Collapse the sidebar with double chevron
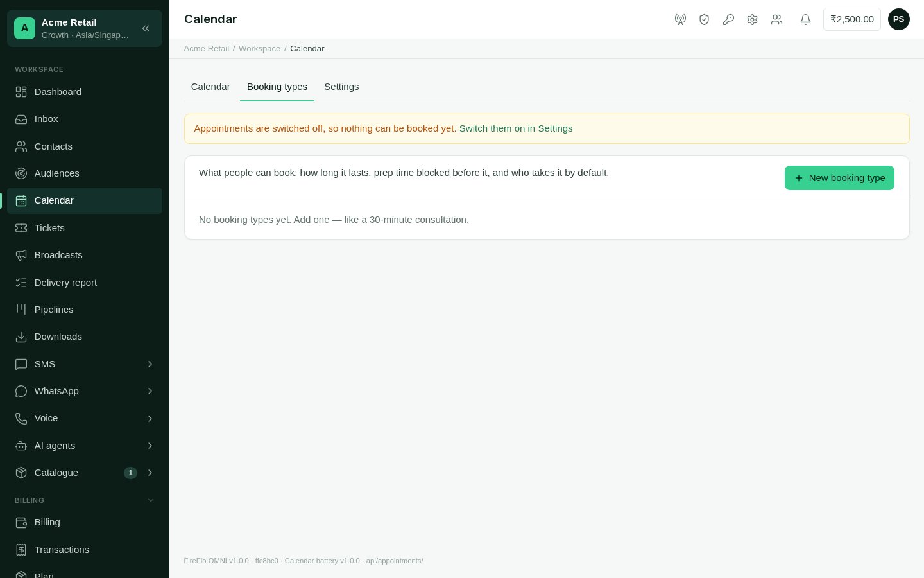This screenshot has height=578, width=924. 146,28
